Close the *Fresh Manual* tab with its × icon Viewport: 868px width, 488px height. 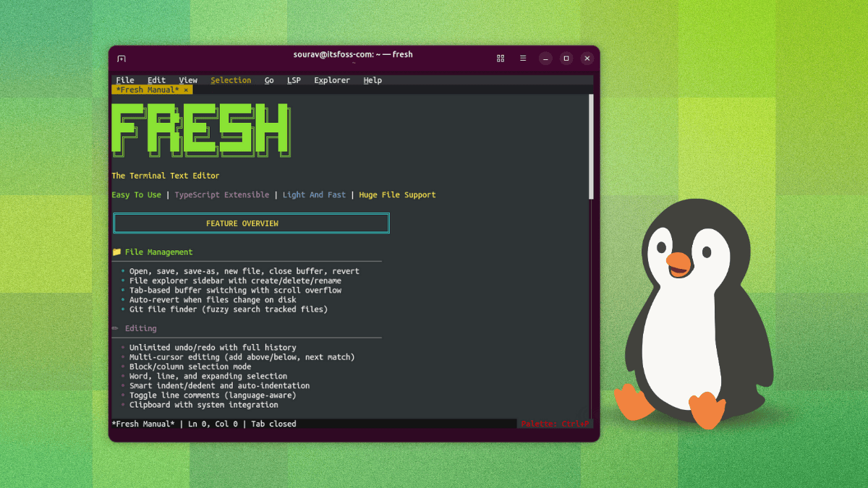point(185,90)
